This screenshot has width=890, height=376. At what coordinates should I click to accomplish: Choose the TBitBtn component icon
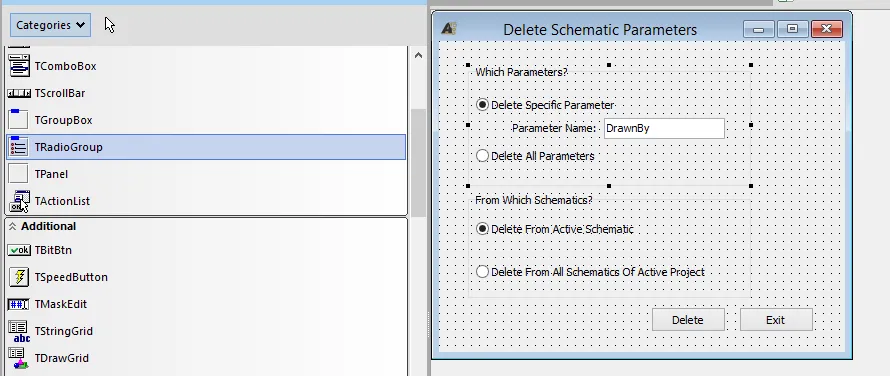coord(19,250)
